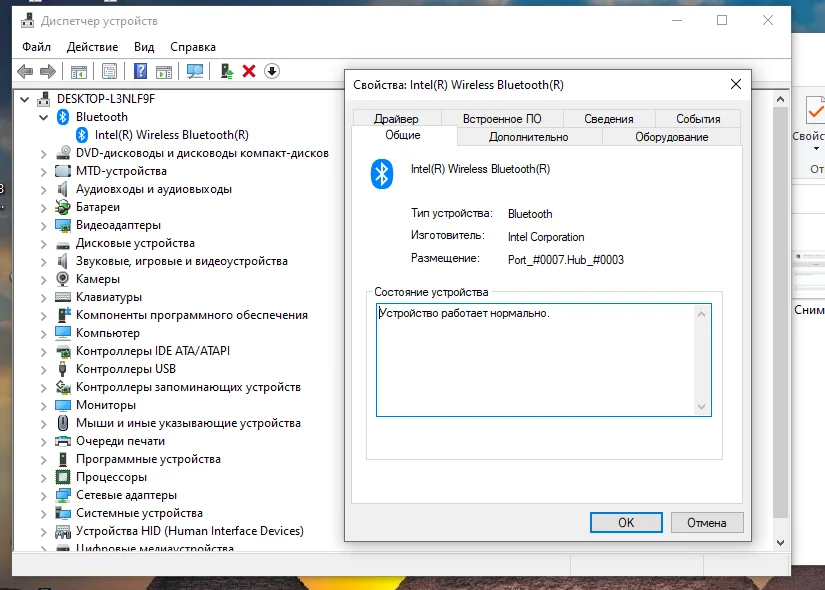This screenshot has height=590, width=825.
Task: Switch to the Дополнительно tab
Action: click(529, 137)
